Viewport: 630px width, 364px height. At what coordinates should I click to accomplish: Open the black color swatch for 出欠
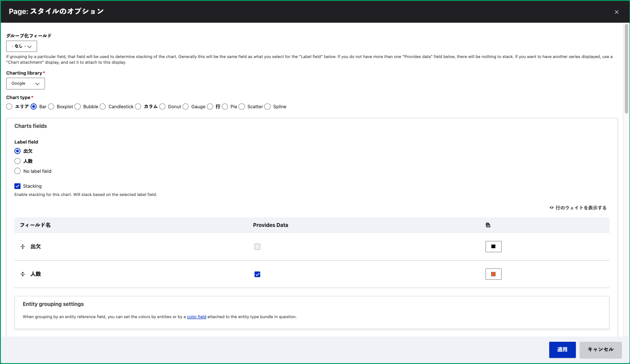coord(493,247)
